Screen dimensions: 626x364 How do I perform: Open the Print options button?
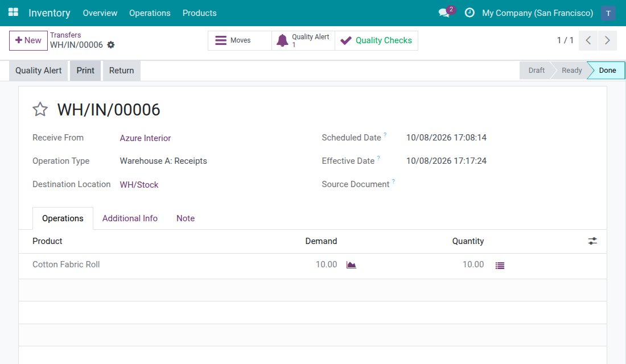point(85,71)
